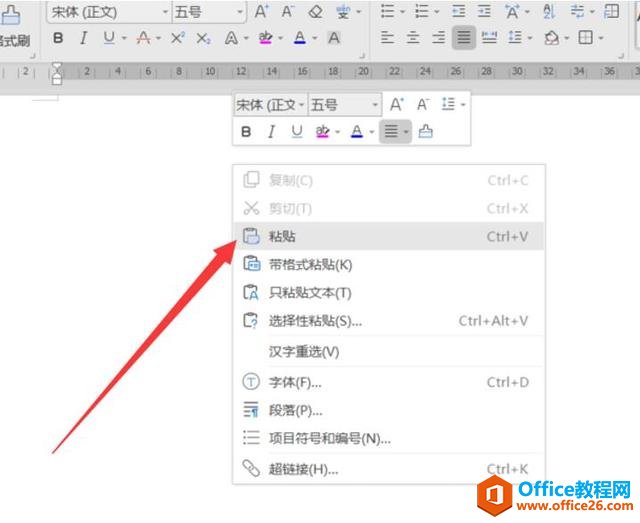The width and height of the screenshot is (640, 523).
Task: Open 字体(F)... dialog
Action: click(x=389, y=382)
